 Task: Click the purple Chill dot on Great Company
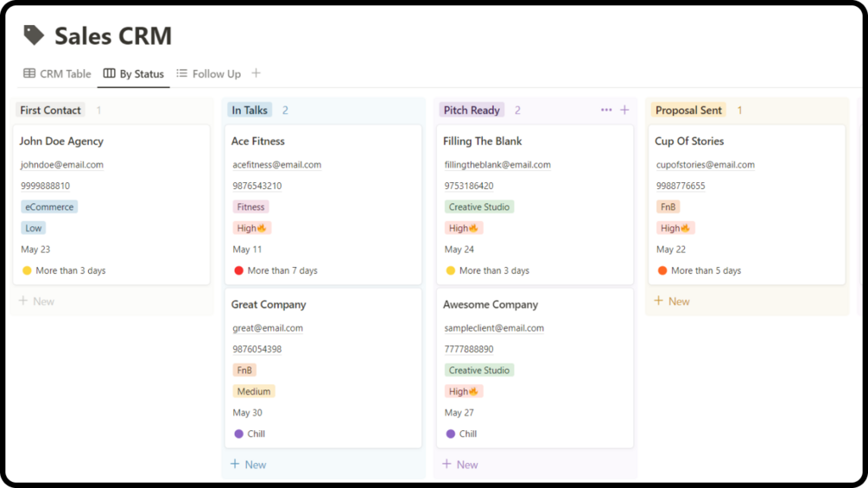(239, 434)
